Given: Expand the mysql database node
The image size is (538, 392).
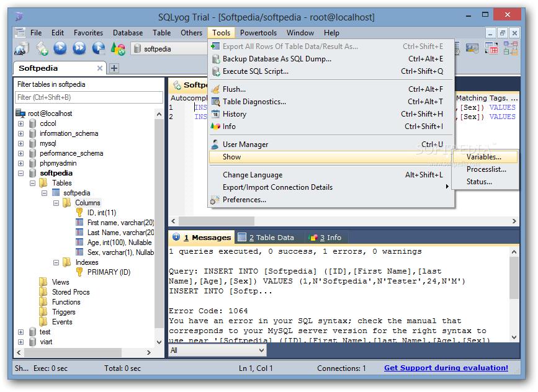Looking at the screenshot, I should (20, 143).
